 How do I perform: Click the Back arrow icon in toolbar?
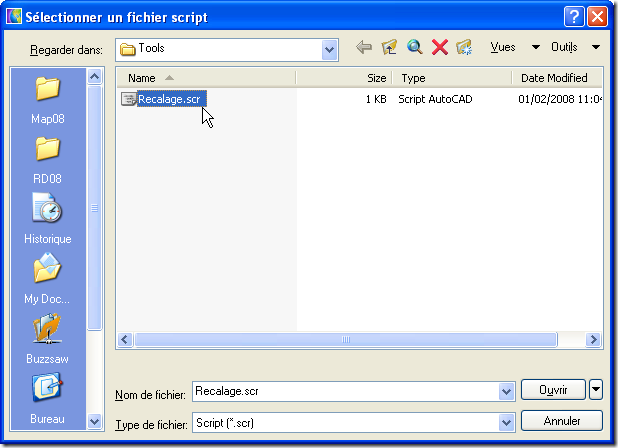point(364,48)
